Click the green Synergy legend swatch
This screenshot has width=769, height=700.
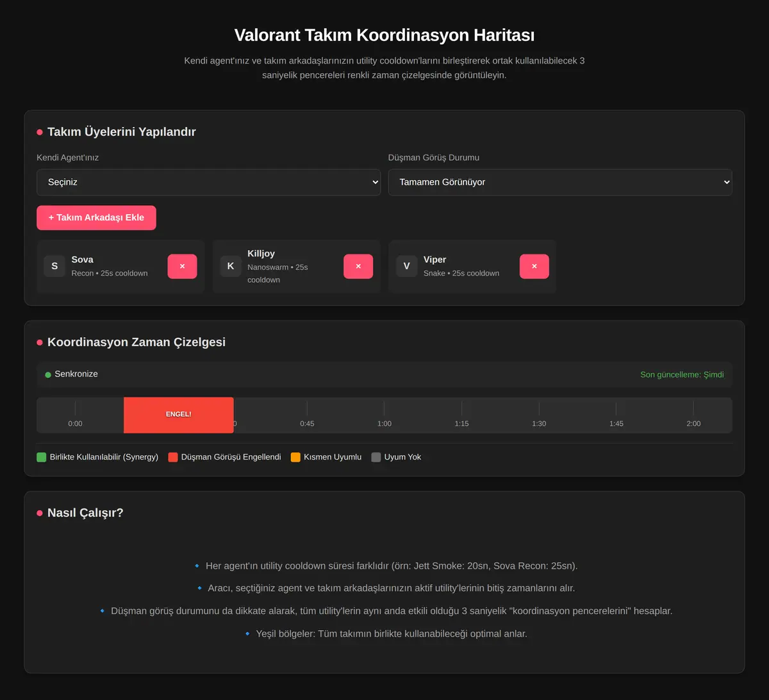[42, 457]
